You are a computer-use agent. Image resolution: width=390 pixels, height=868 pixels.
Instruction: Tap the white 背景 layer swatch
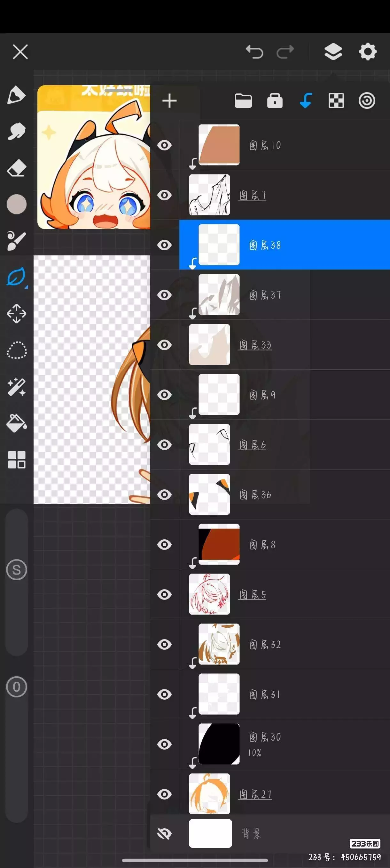(210, 833)
